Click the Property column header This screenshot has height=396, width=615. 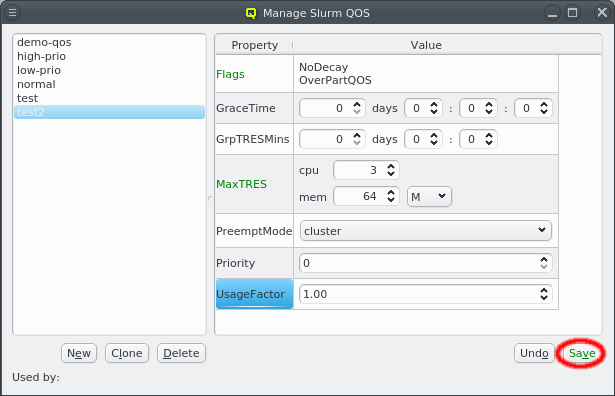pyautogui.click(x=254, y=45)
